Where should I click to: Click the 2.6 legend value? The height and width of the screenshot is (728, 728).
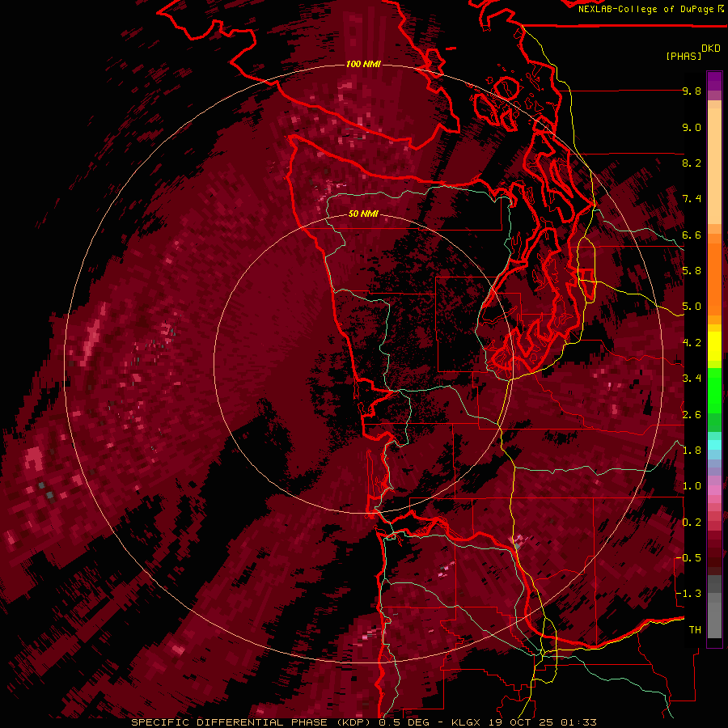tap(692, 415)
